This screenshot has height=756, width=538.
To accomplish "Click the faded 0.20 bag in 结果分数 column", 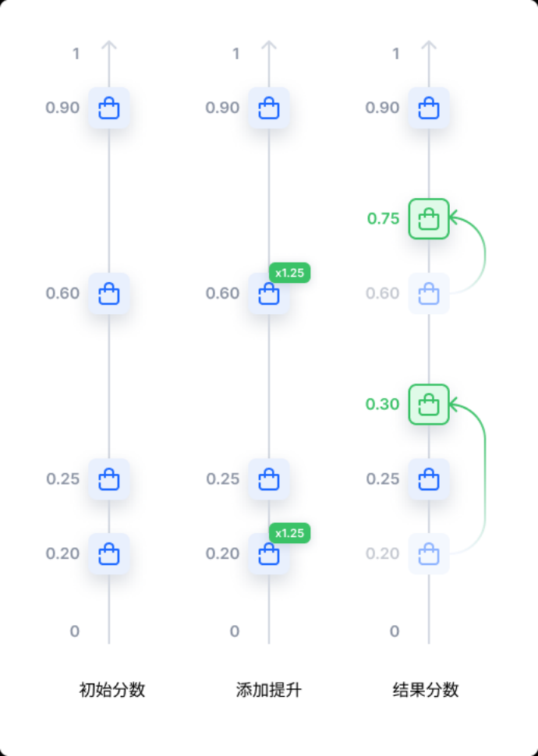I will click(429, 553).
